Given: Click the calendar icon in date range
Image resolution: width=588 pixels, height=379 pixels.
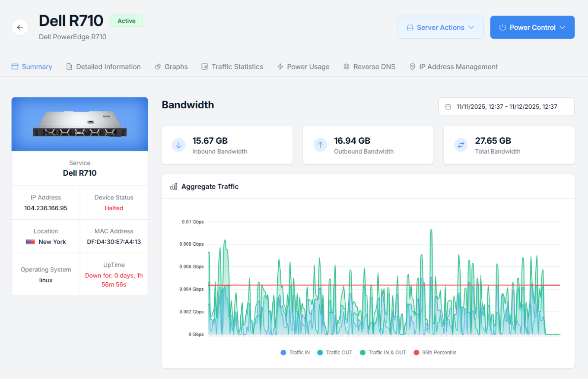Looking at the screenshot, I should (448, 107).
